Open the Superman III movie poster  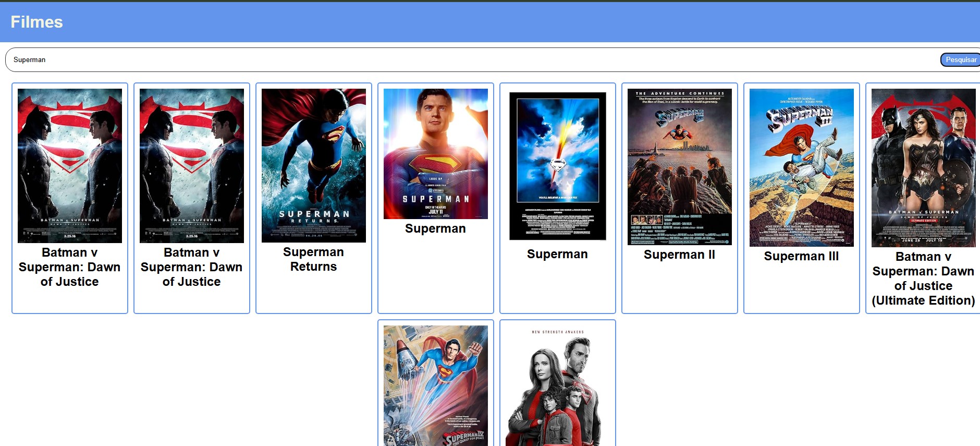[801, 167]
